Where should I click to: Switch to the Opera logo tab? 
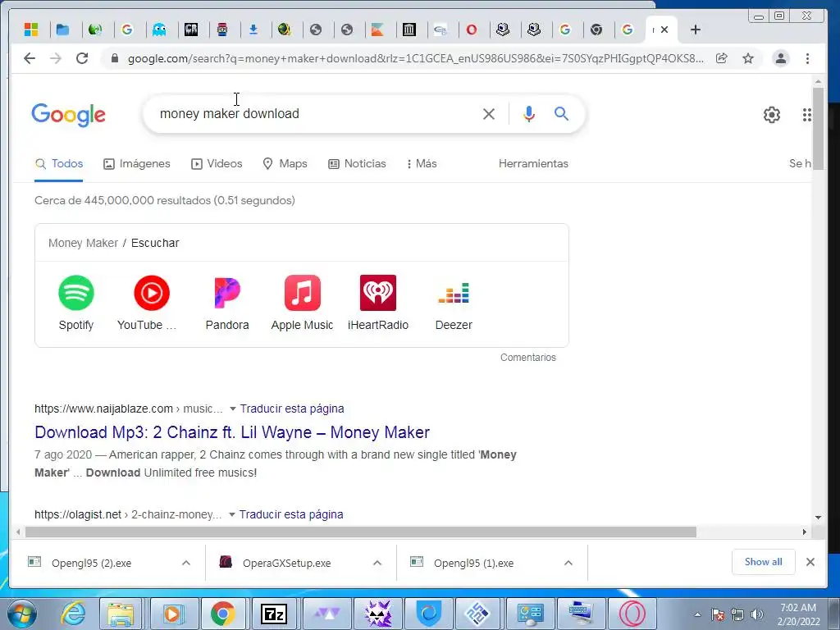[x=472, y=30]
